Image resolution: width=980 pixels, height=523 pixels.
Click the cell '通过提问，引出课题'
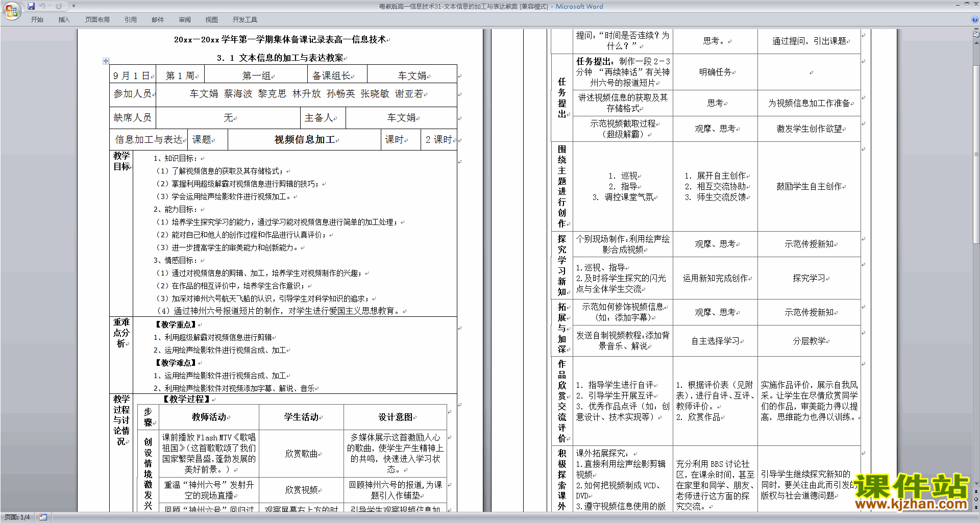[x=810, y=41]
